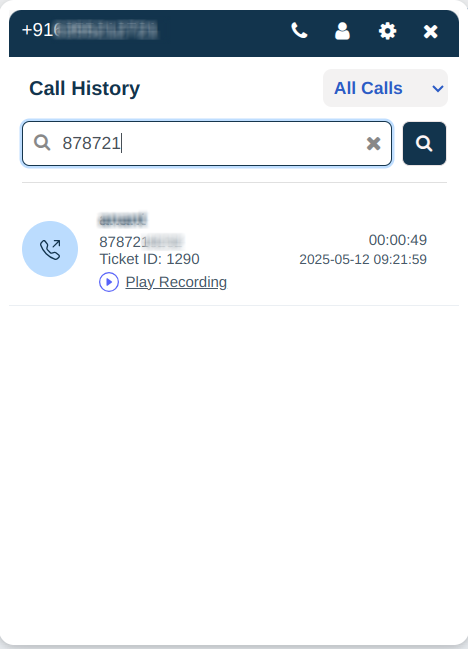468x649 pixels.
Task: Select the blurred contact name in the call entry
Action: 122,220
